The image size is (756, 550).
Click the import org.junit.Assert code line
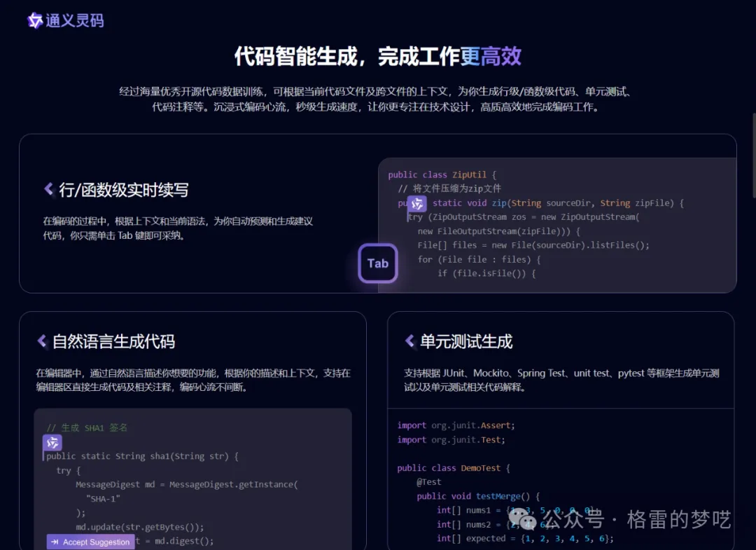click(x=456, y=425)
